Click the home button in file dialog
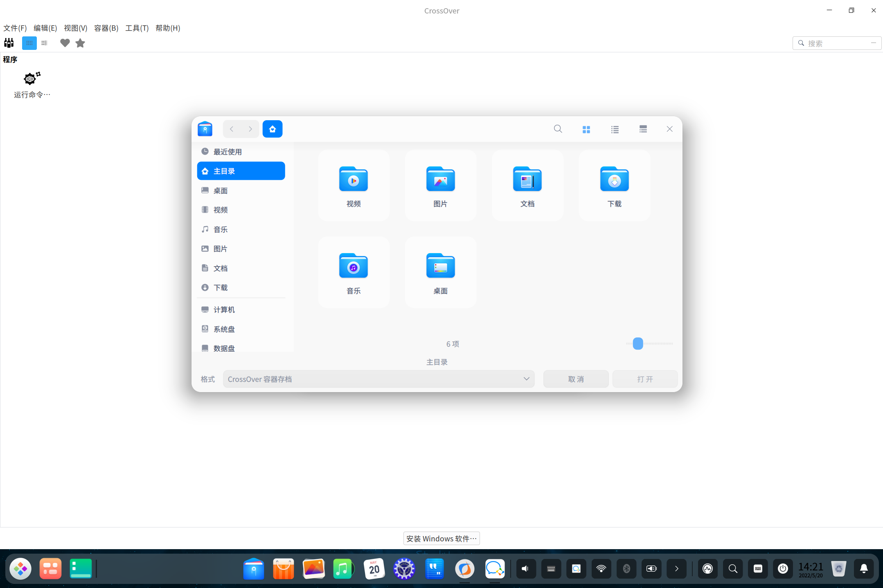 point(273,129)
